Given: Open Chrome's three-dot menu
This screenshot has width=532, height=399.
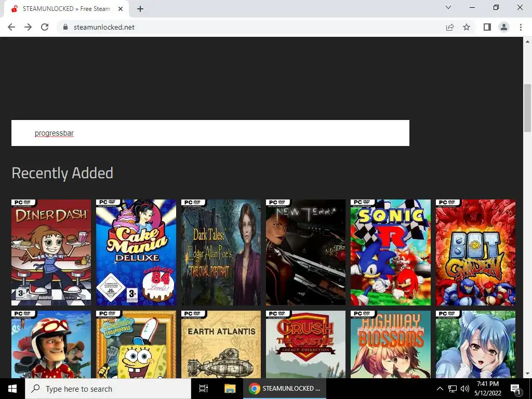Looking at the screenshot, I should point(521,27).
